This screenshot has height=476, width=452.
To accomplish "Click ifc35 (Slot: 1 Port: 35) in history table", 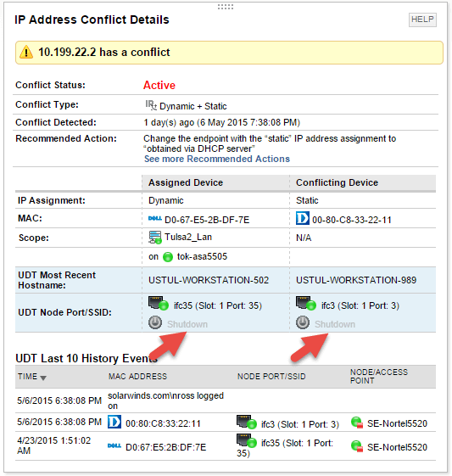I will [285, 448].
